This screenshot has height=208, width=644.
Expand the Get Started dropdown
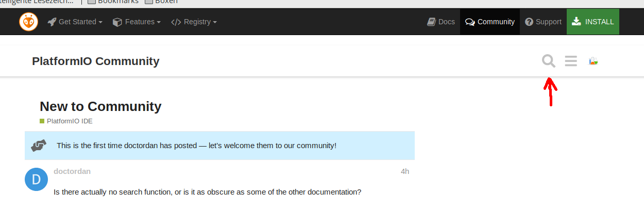(x=75, y=22)
